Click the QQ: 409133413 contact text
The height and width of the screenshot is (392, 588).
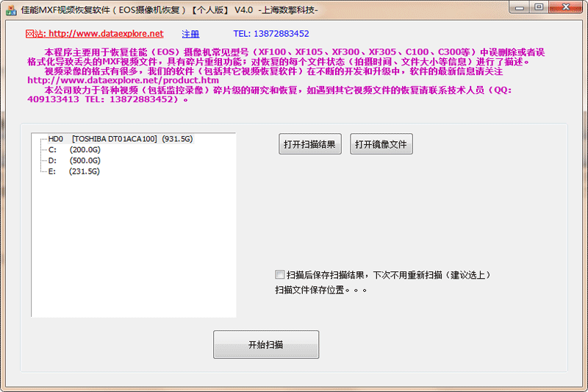tap(51, 99)
